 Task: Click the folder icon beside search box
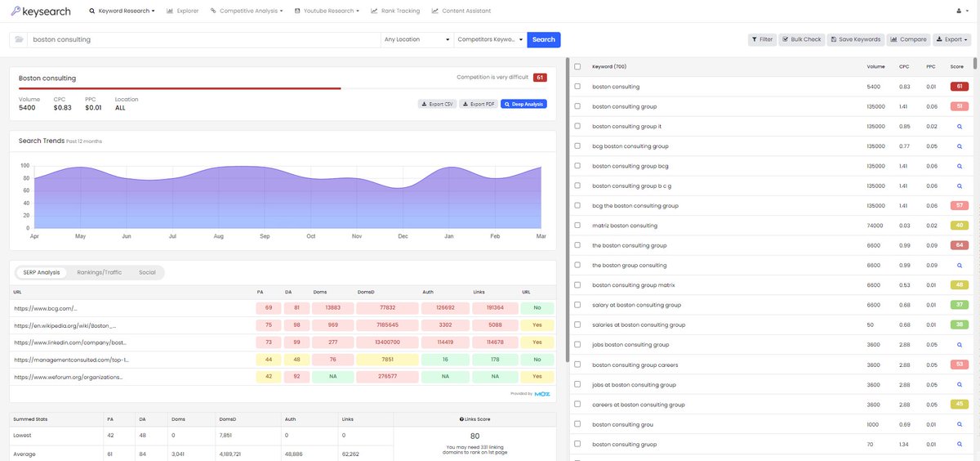20,39
